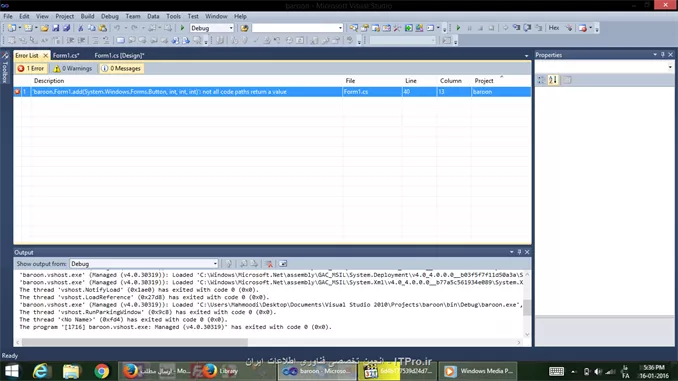678x381 pixels.
Task: Click Clear All icon in Output toolbar
Action: tap(269, 264)
